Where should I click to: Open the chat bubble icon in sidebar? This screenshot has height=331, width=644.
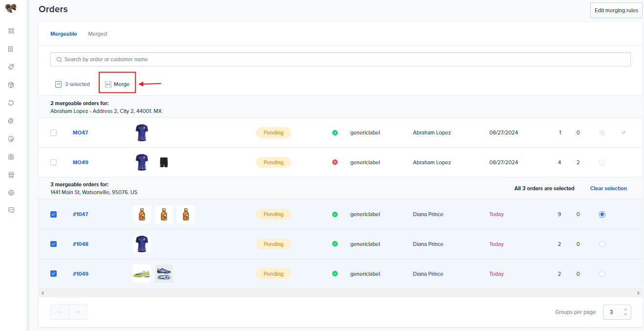coord(11,210)
